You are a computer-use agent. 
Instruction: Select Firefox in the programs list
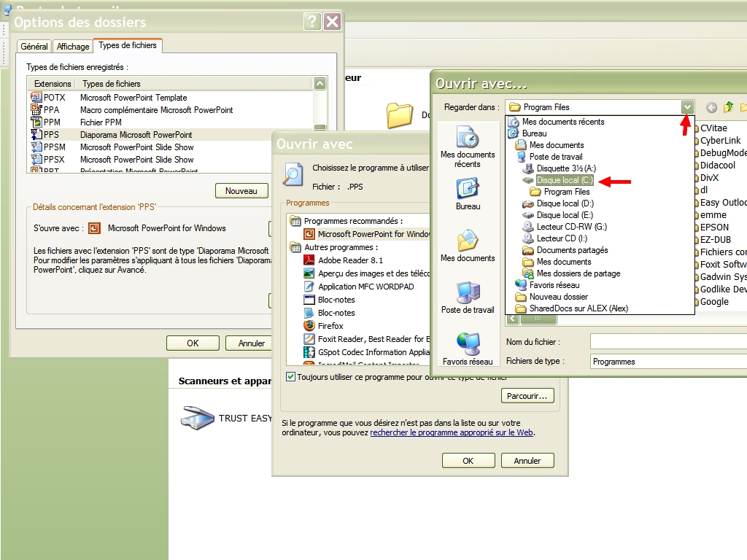(330, 326)
